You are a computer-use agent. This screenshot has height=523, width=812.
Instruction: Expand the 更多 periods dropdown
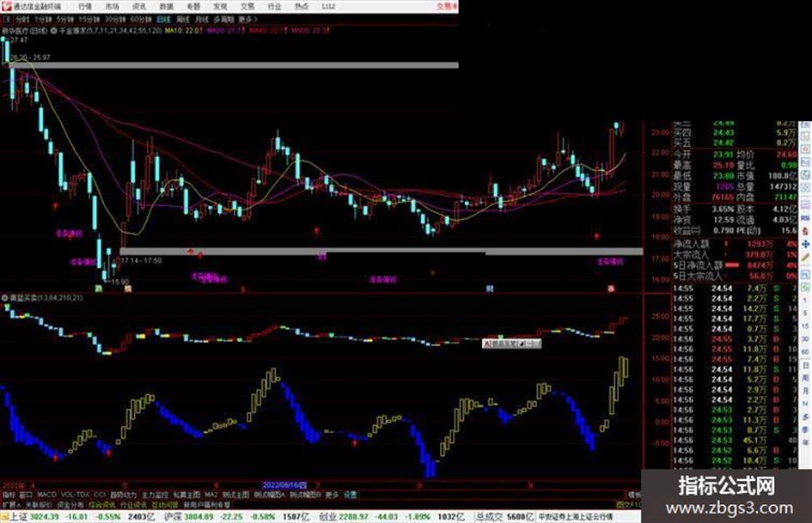click(247, 19)
